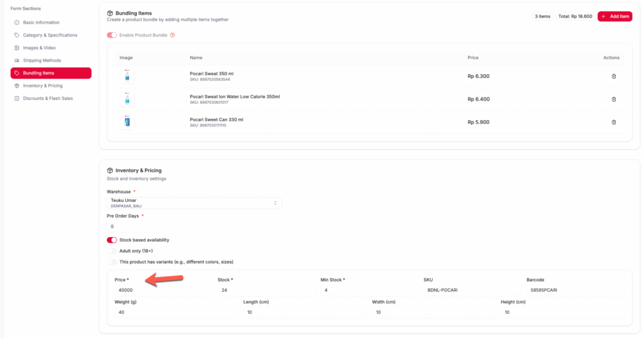This screenshot has height=339, width=644.
Task: Delete Pocari Sweat 350 ml bundle item
Action: [x=614, y=76]
